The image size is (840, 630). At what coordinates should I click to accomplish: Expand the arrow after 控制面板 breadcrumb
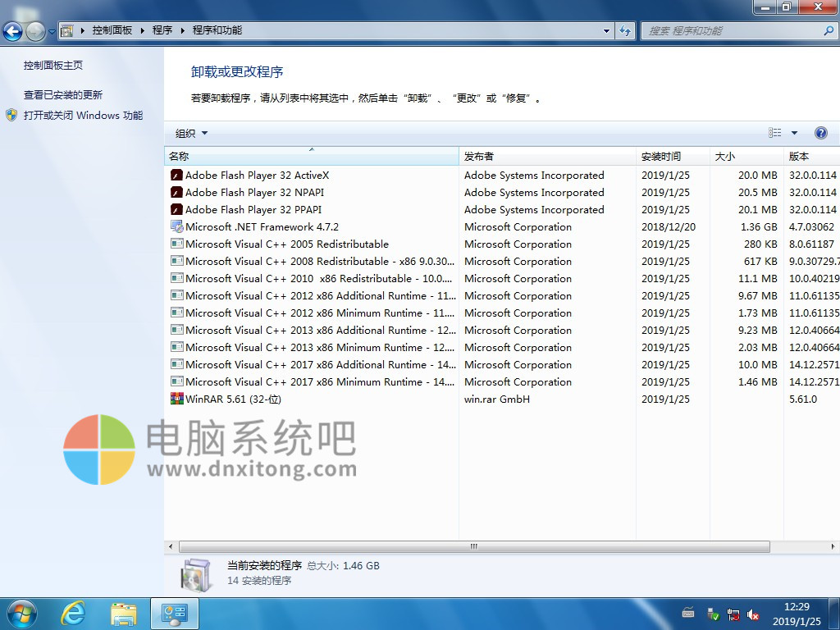[143, 30]
